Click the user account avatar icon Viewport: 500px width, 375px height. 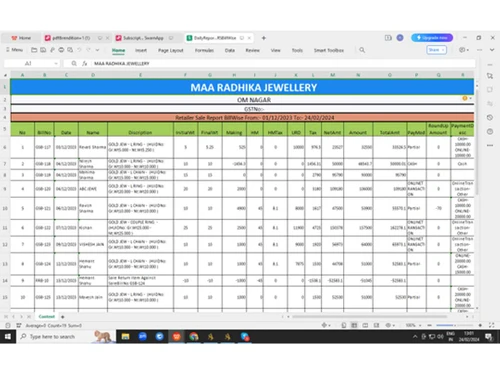400,38
